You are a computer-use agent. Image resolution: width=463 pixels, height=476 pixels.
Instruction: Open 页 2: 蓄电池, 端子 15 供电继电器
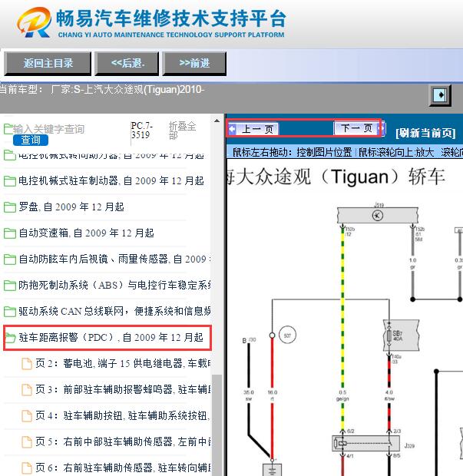pyautogui.click(x=124, y=363)
